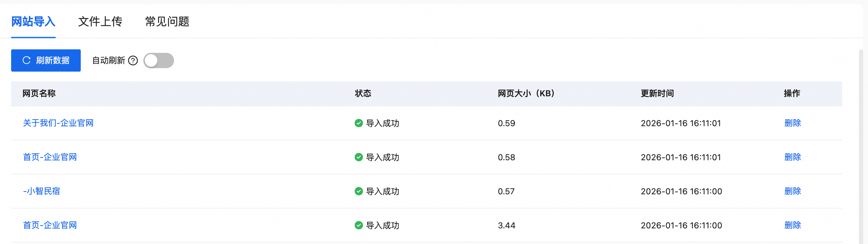Open the 关于我们-企业官网 page link
Image resolution: width=868 pixels, height=244 pixels.
58,123
